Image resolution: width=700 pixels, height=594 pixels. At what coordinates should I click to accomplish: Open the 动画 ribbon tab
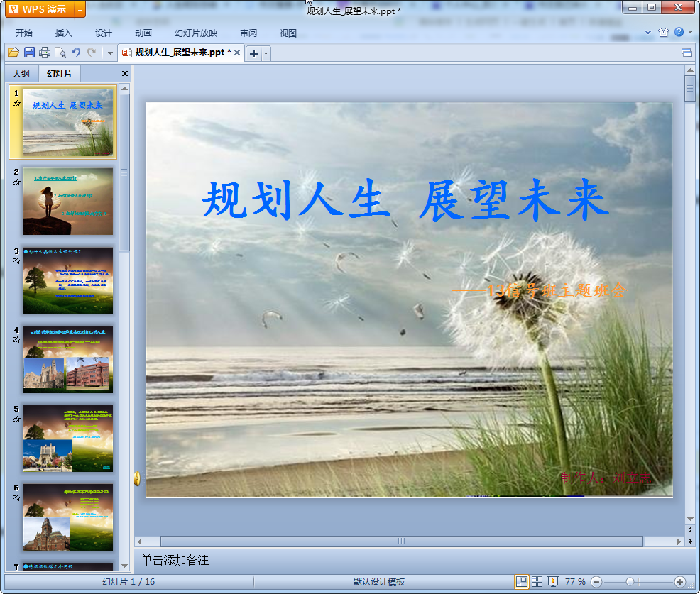coord(143,33)
